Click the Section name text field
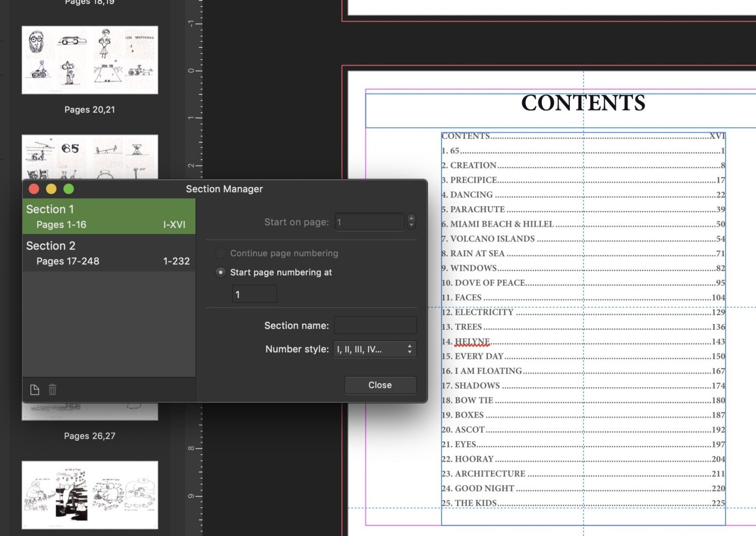756x536 pixels. point(375,326)
